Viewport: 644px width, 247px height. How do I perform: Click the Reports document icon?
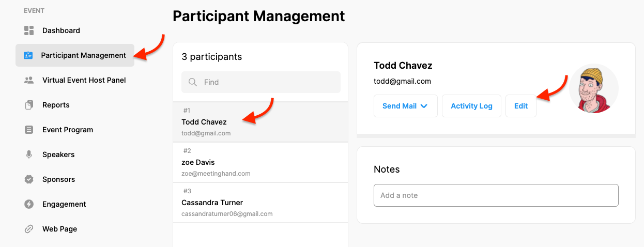pos(29,105)
